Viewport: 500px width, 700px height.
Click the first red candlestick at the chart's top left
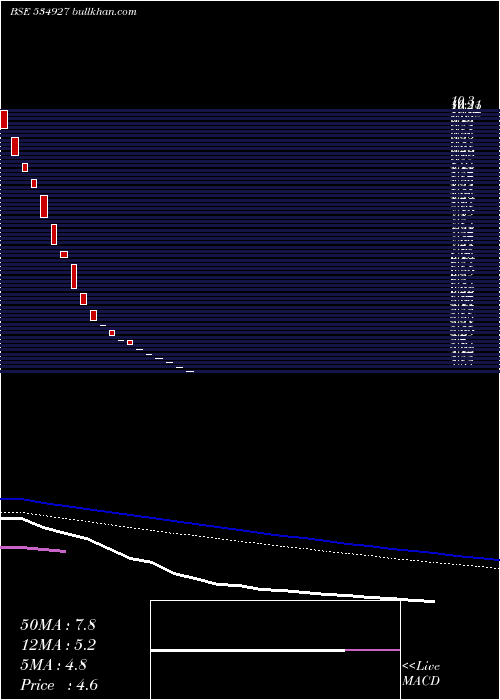[x=4, y=119]
